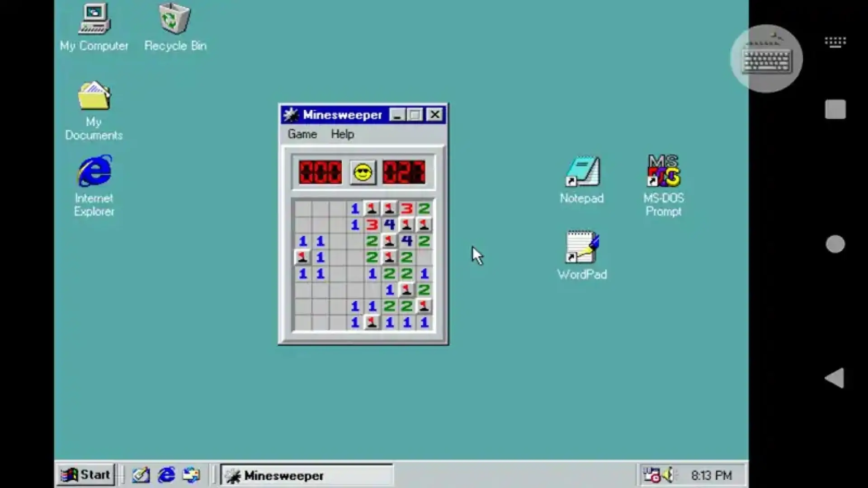Launch Internet Explorer from the Quick Launch bar
The height and width of the screenshot is (488, 868).
point(166,475)
